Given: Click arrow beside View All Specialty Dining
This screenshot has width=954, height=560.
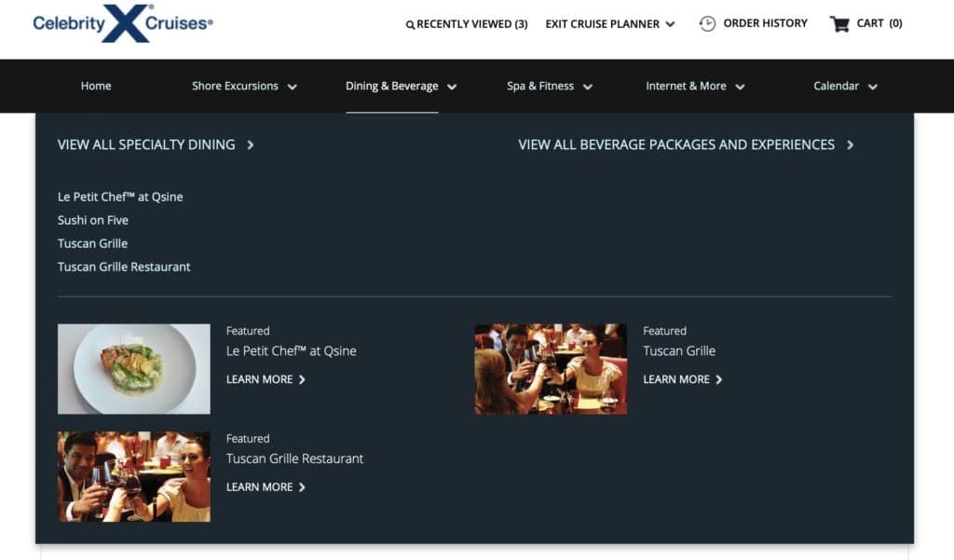Looking at the screenshot, I should tap(251, 145).
